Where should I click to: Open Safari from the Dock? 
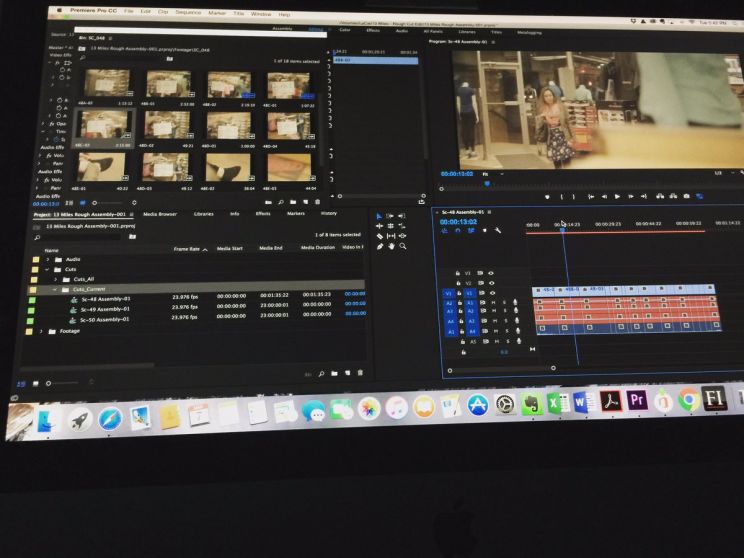110,419
